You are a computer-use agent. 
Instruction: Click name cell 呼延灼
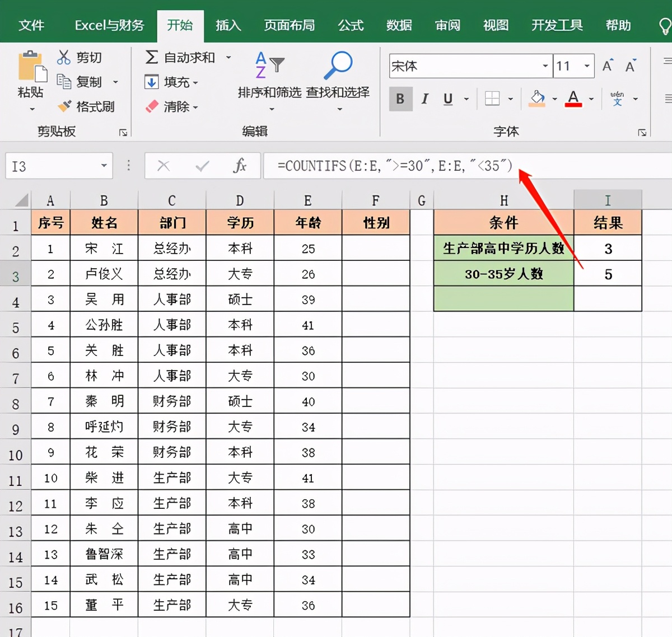coord(104,427)
